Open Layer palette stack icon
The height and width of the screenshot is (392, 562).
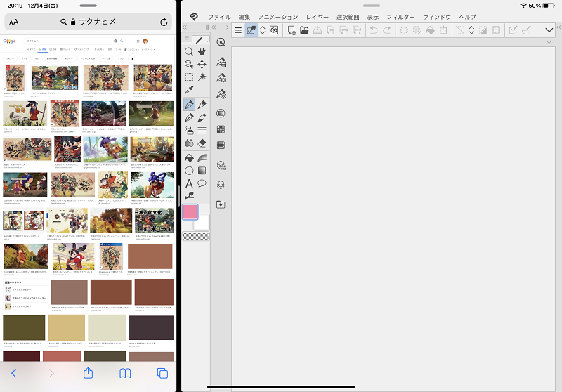click(x=221, y=185)
